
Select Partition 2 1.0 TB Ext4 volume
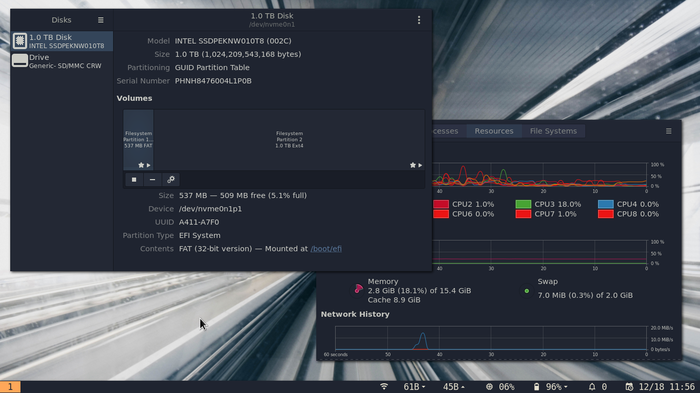289,140
